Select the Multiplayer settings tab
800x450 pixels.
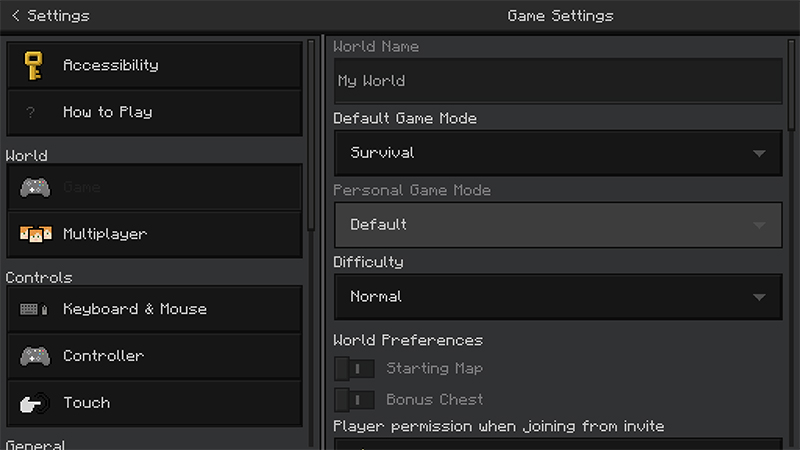click(x=154, y=234)
